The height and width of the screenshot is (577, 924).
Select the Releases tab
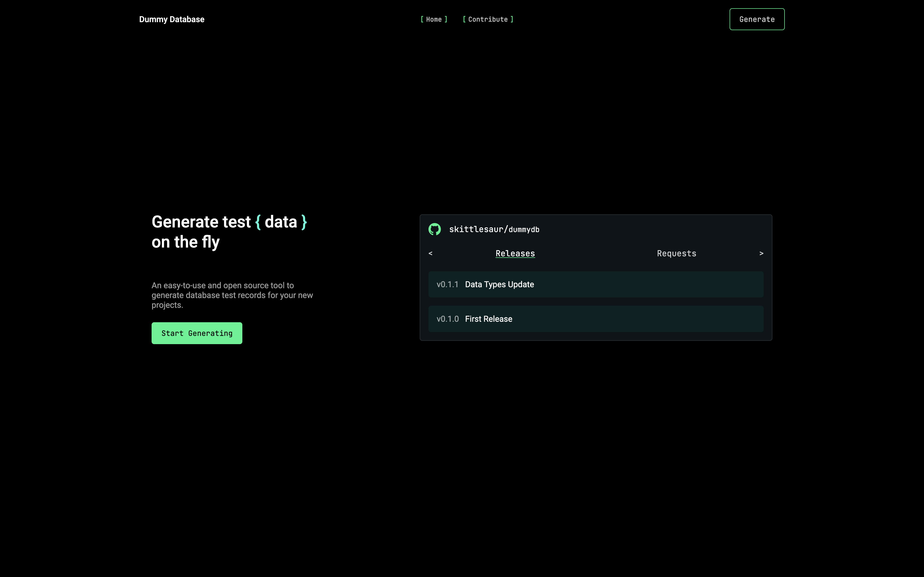(x=515, y=253)
